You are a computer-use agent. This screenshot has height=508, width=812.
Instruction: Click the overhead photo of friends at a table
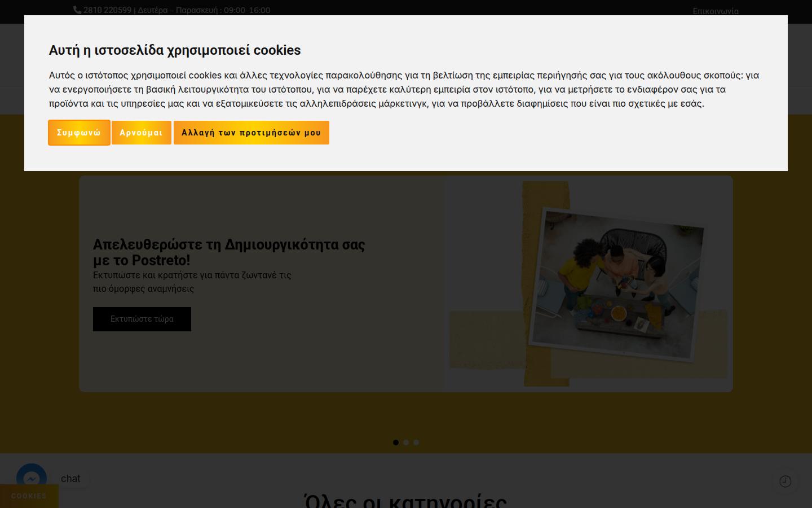[x=617, y=285]
